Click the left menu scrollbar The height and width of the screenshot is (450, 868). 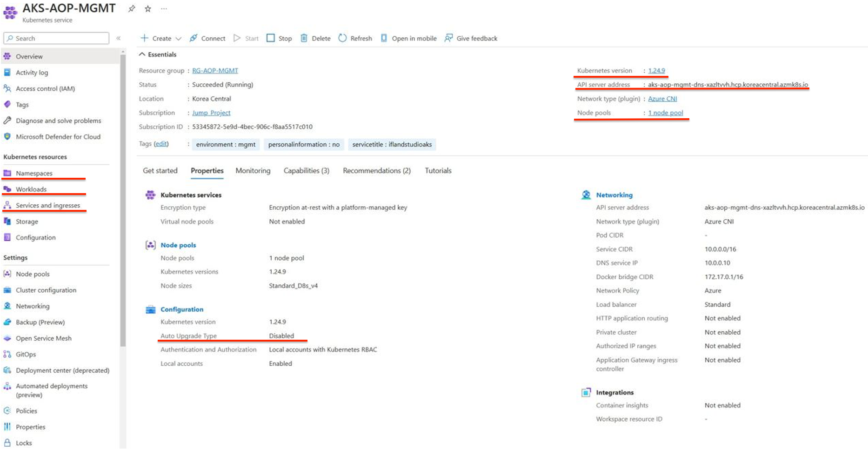tap(123, 200)
